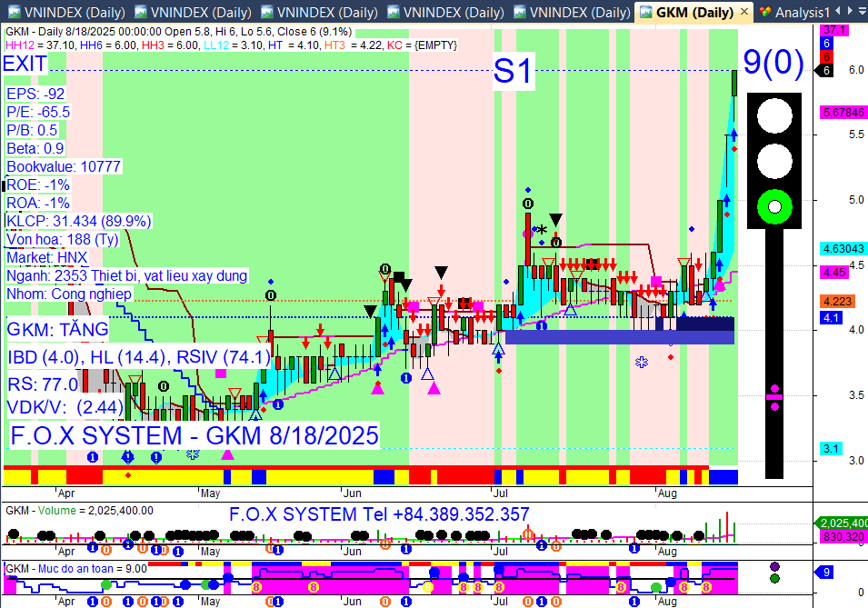Screen dimensions: 868x608
Task: Click the upper magenta dot on the black pole
Action: tap(774, 389)
